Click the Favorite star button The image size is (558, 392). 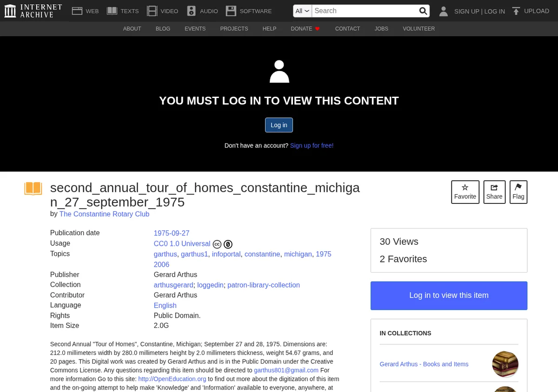tap(465, 192)
